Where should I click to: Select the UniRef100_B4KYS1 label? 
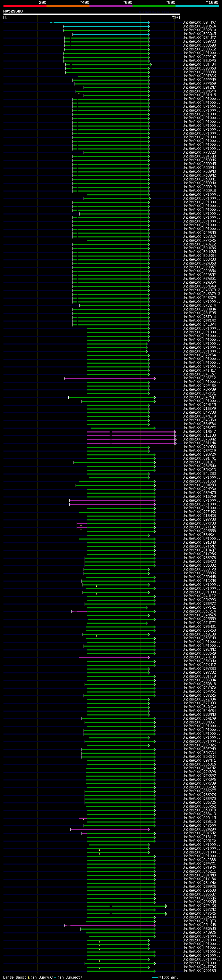[x=199, y=394]
